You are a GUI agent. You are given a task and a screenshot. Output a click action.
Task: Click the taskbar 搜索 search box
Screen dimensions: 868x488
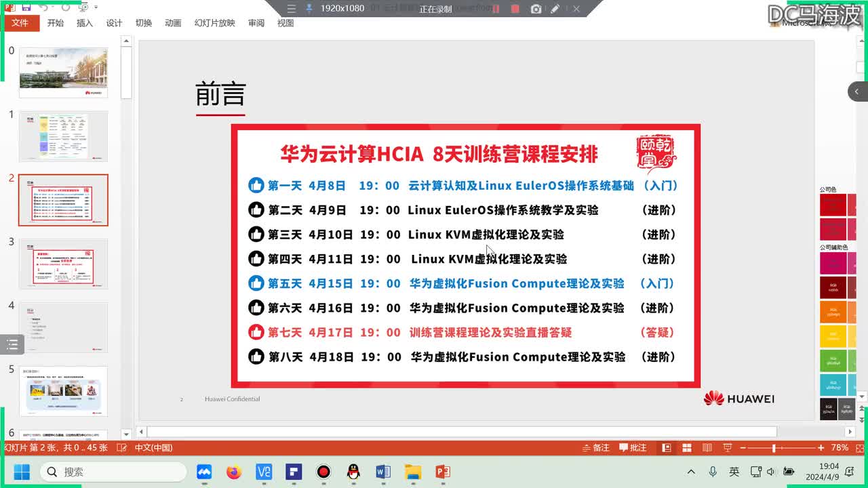coord(113,472)
